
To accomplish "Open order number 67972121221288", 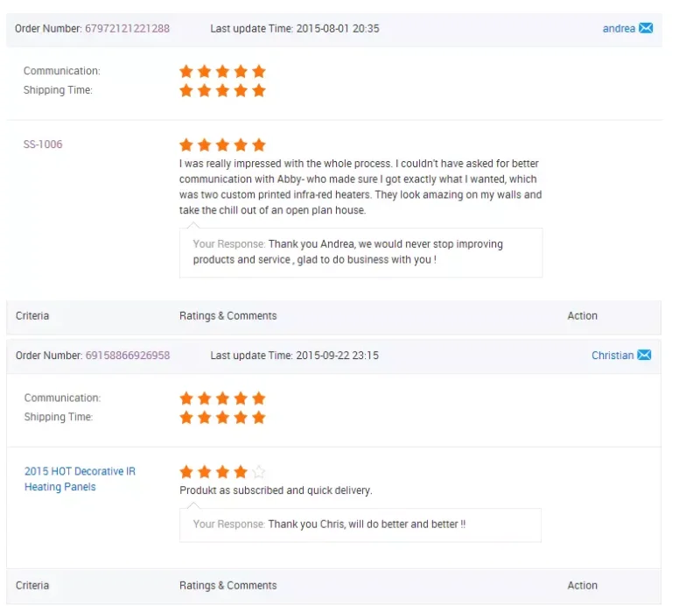I will (x=127, y=29).
